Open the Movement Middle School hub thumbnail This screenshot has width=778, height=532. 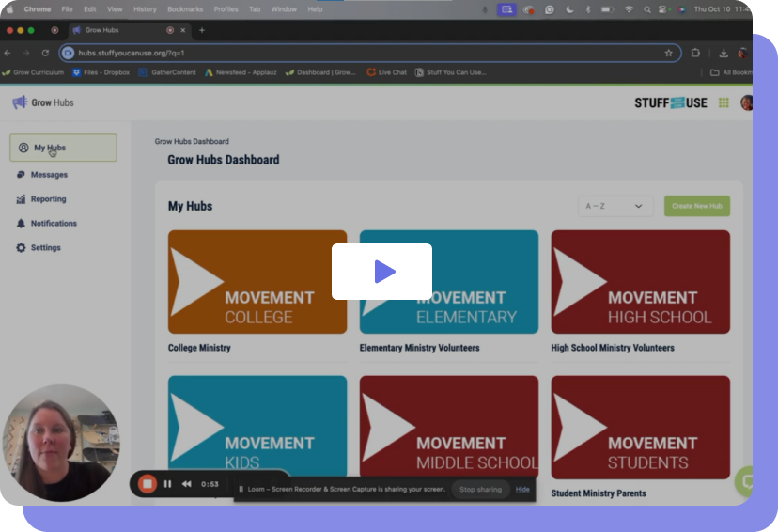coord(449,426)
